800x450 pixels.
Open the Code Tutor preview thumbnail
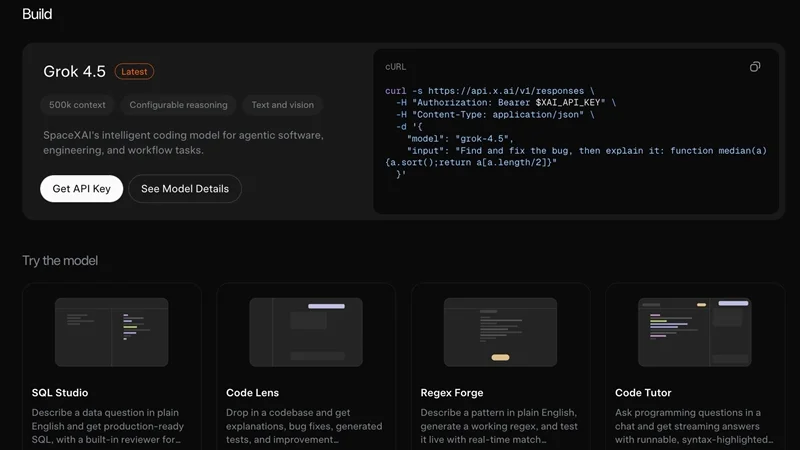695,332
